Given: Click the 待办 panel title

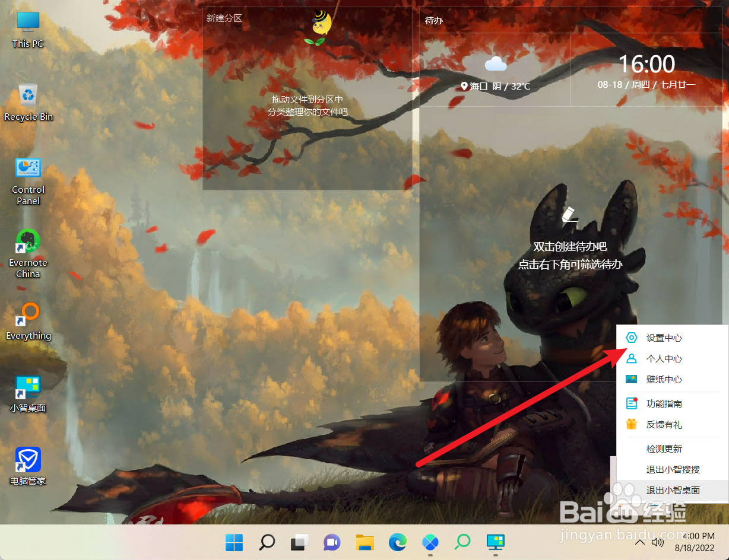Looking at the screenshot, I should [x=434, y=21].
